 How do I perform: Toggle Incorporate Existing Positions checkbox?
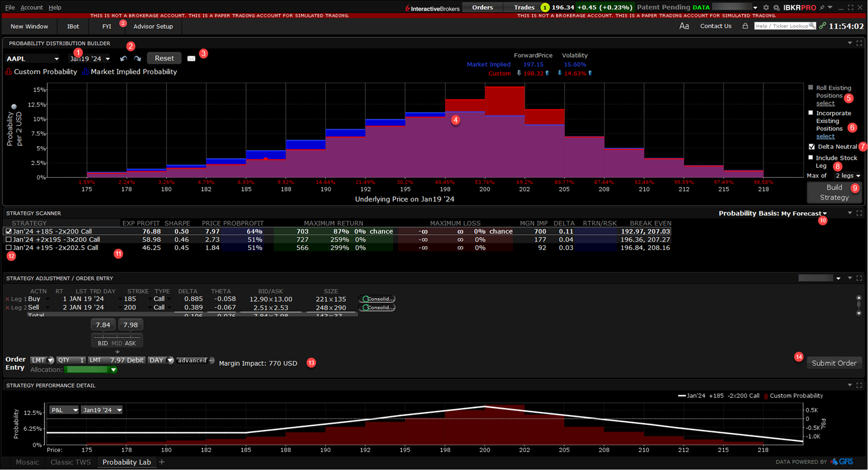coord(811,112)
